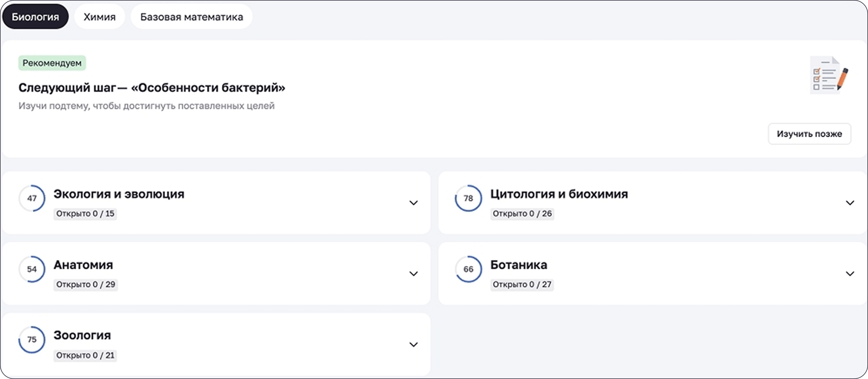Click the 47 progress circle for Экология

32,198
